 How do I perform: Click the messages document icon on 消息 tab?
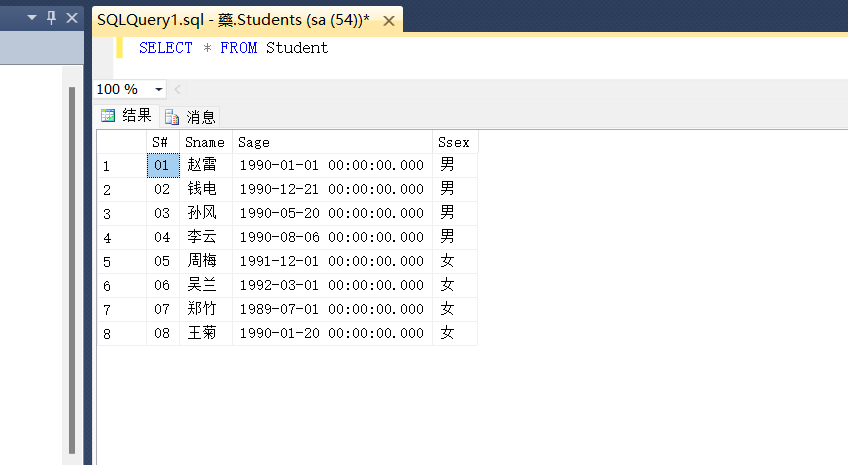click(172, 117)
